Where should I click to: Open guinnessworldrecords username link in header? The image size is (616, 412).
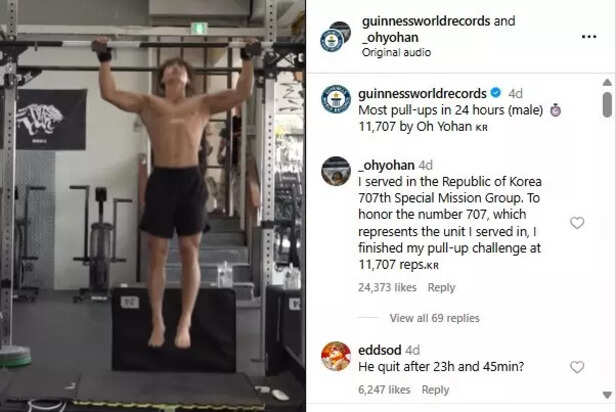[x=426, y=21]
